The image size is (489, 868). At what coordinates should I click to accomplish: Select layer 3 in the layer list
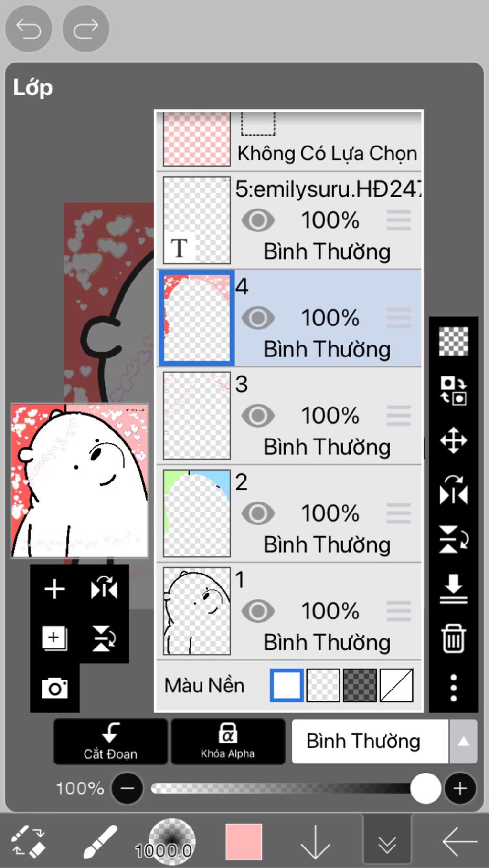coord(289,416)
